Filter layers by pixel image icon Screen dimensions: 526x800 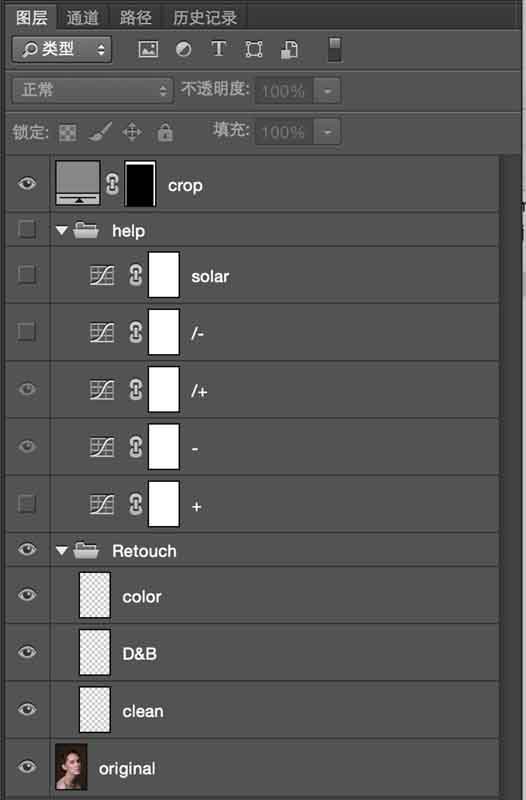click(148, 49)
